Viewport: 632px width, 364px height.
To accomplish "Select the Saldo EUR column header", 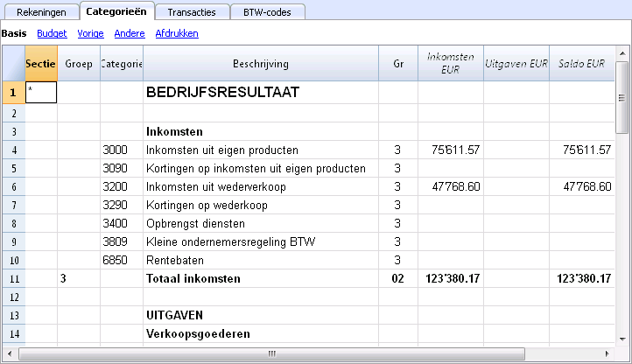I will pos(581,63).
